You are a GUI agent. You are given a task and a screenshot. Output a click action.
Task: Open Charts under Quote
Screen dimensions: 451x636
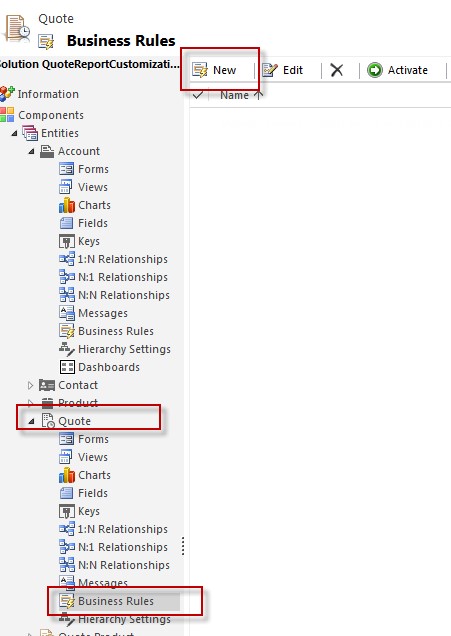tap(85, 475)
